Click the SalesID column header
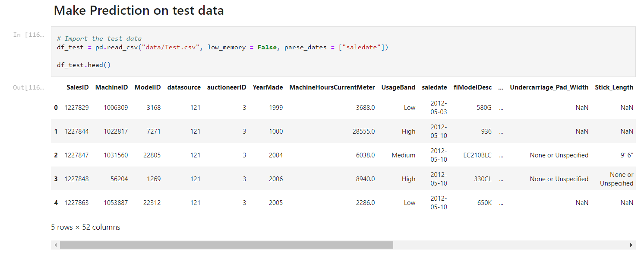The width and height of the screenshot is (644, 253). click(78, 87)
